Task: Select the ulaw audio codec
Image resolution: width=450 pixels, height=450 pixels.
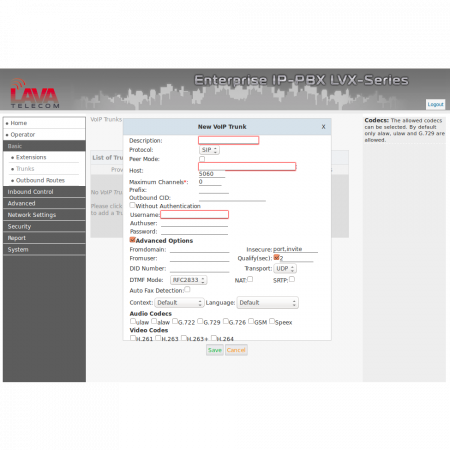Action: [x=133, y=321]
